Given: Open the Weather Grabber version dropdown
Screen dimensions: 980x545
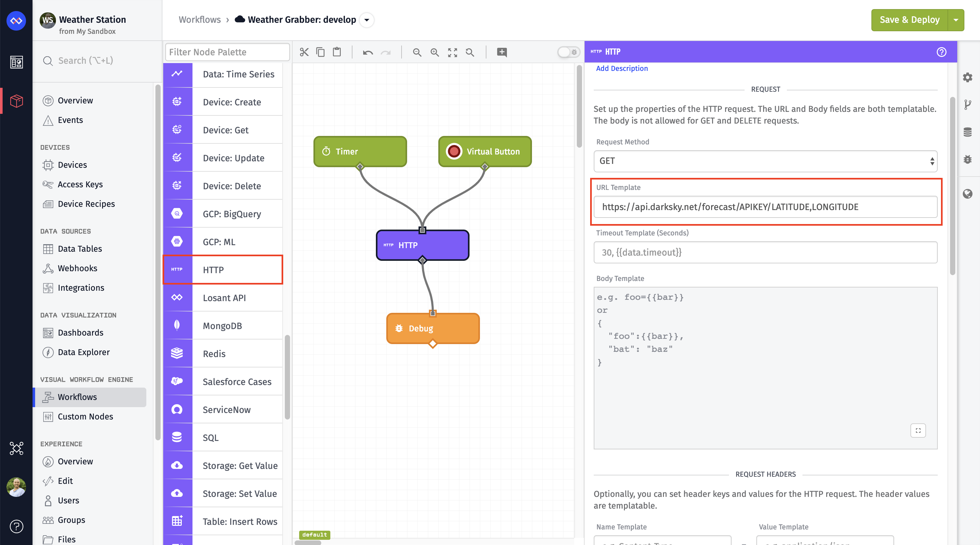Looking at the screenshot, I should 366,20.
